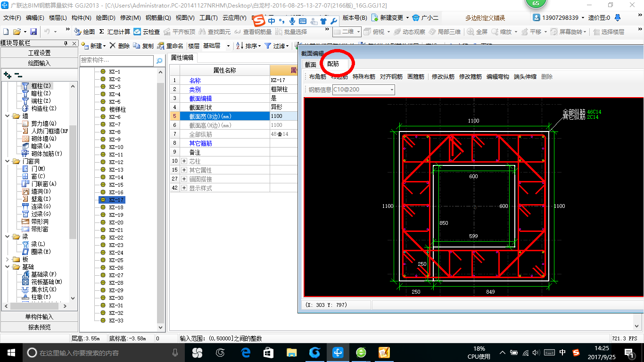The width and height of the screenshot is (644, 362).
Task: Click the 截面宽(B边) value cell 1100
Action: coord(284,116)
